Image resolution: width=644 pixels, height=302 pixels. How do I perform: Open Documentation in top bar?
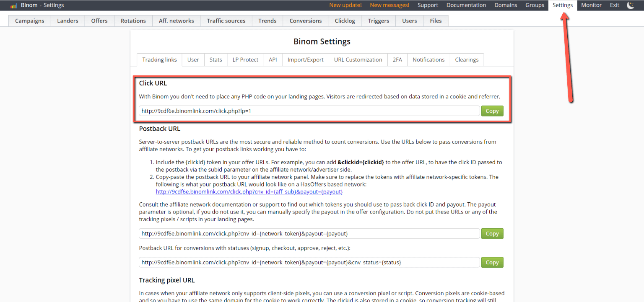point(466,5)
